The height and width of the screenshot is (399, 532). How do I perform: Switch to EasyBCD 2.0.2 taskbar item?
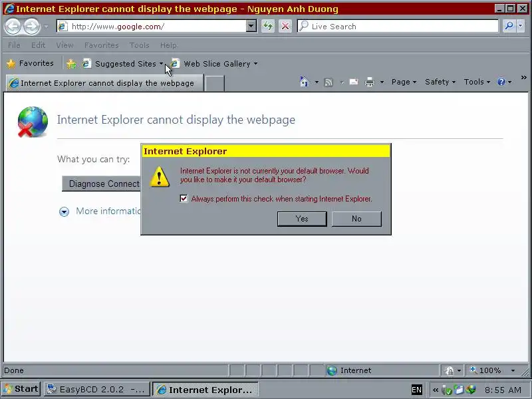click(96, 390)
